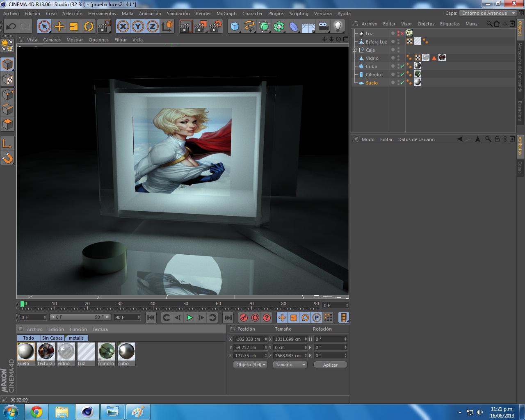The image size is (525, 420).
Task: Select the metalls material layer tab
Action: click(x=76, y=338)
